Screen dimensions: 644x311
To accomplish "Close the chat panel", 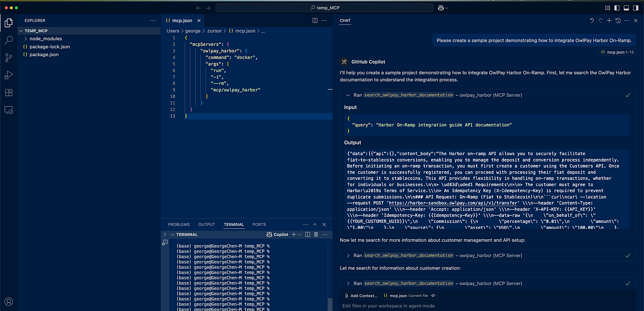I will (636, 21).
